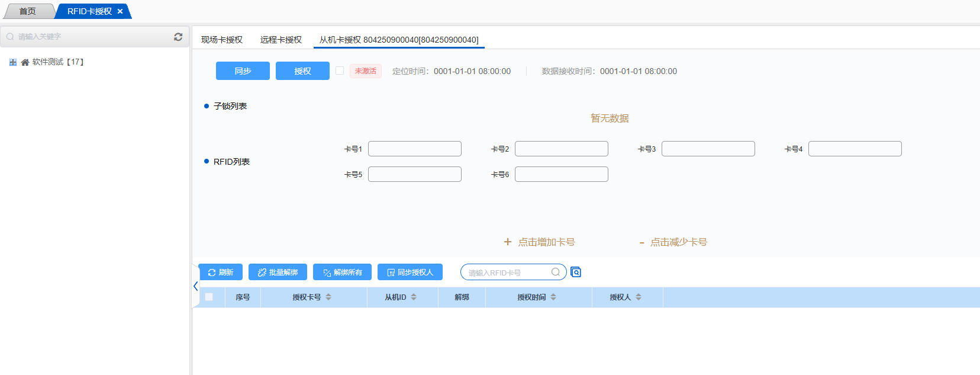
Task: Close the RFID卡授权 tab
Action: point(120,11)
